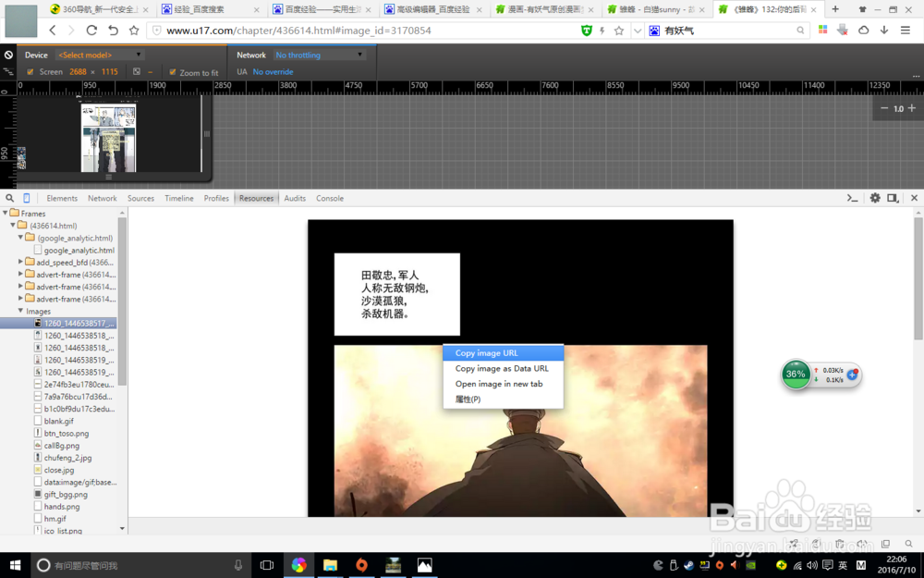Image resolution: width=924 pixels, height=578 pixels.
Task: Click the swap dimensions icon beside 1115
Action: (136, 71)
